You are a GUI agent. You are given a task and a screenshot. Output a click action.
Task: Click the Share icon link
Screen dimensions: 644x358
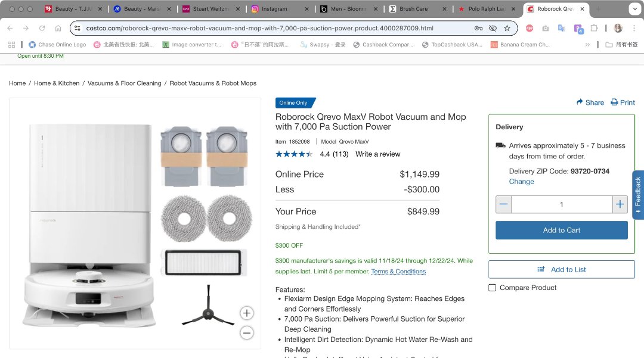(x=590, y=102)
